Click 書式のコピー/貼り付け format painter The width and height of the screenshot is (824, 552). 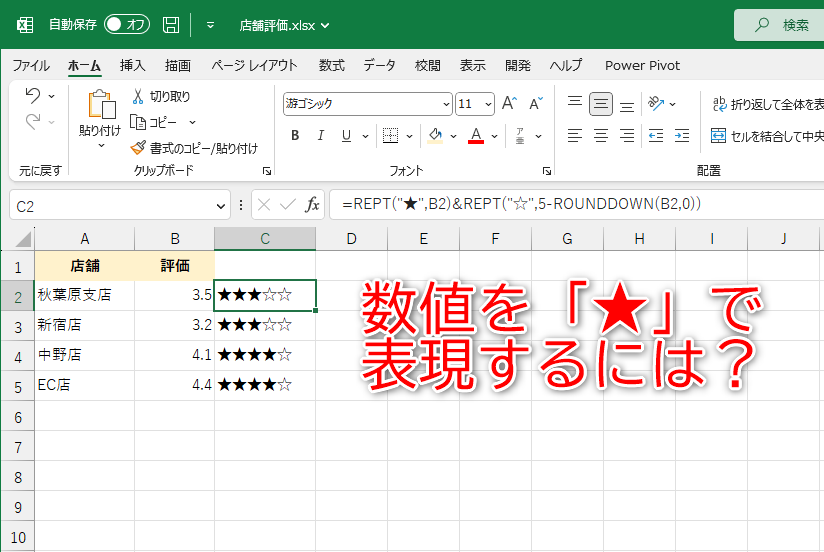[x=194, y=148]
